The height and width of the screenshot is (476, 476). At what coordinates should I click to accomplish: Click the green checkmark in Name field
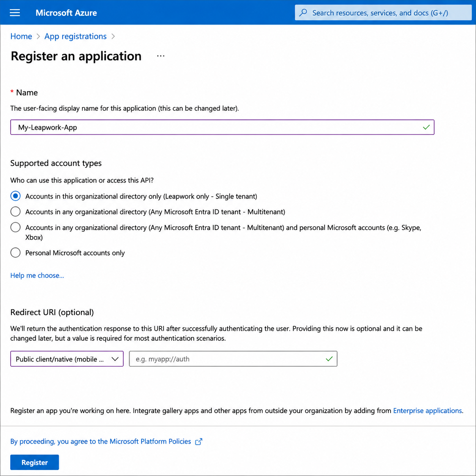tap(426, 127)
